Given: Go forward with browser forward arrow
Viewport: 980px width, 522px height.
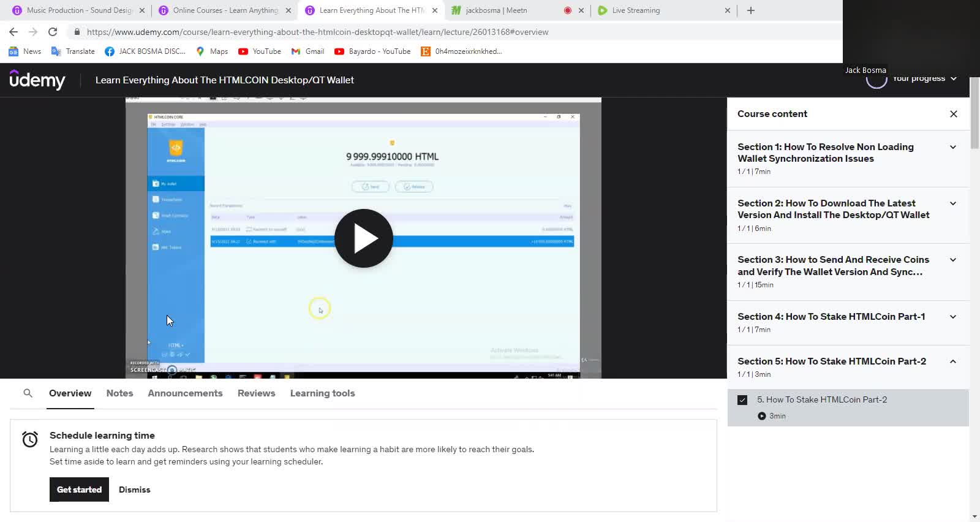Looking at the screenshot, I should (x=33, y=32).
